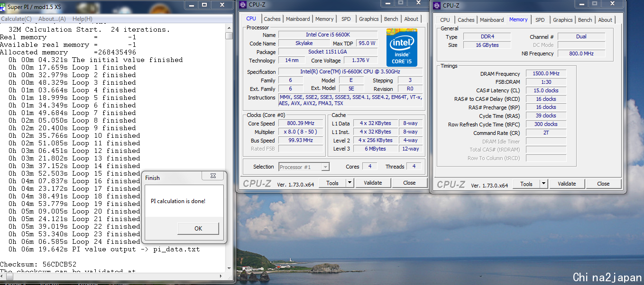The width and height of the screenshot is (644, 285).
Task: Open the Calculate(C) menu in Super PI
Action: 17,19
